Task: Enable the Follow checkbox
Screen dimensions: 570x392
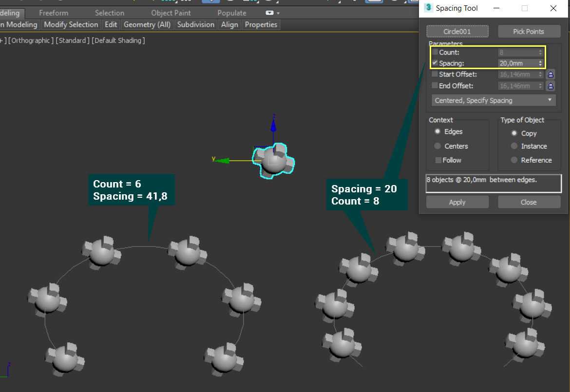Action: [438, 160]
